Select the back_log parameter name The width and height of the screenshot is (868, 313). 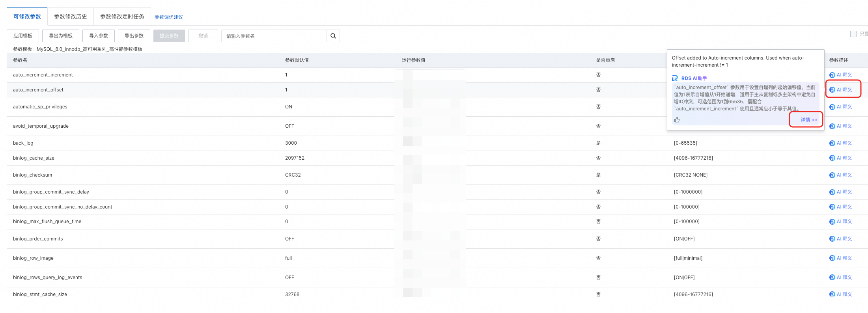[23, 143]
